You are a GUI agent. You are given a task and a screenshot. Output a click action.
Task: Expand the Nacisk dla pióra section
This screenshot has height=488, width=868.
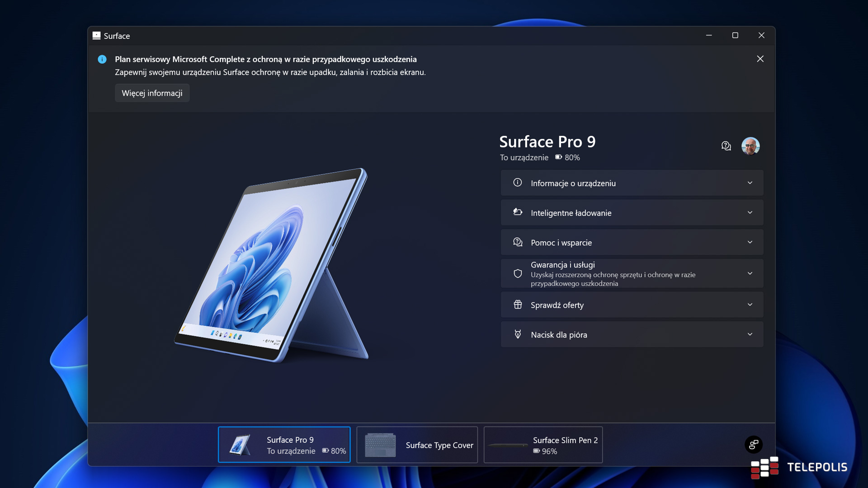coord(750,334)
